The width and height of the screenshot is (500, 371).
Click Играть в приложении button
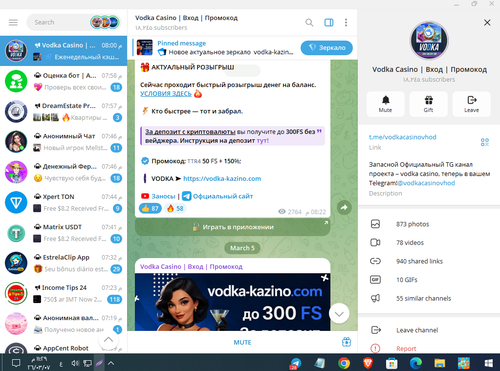click(x=233, y=227)
